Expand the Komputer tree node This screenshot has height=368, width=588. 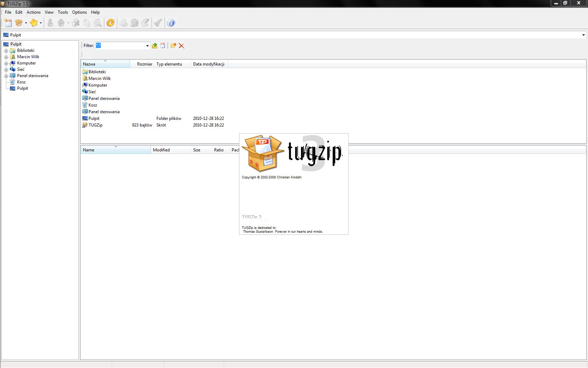click(6, 63)
